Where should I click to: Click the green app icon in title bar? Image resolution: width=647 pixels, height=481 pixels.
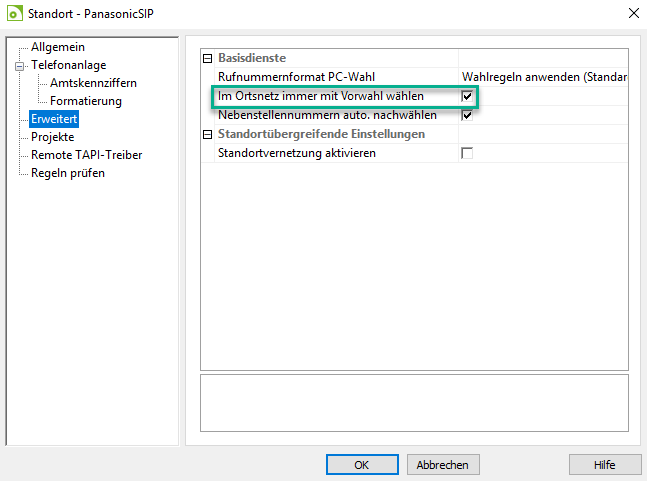coord(15,13)
